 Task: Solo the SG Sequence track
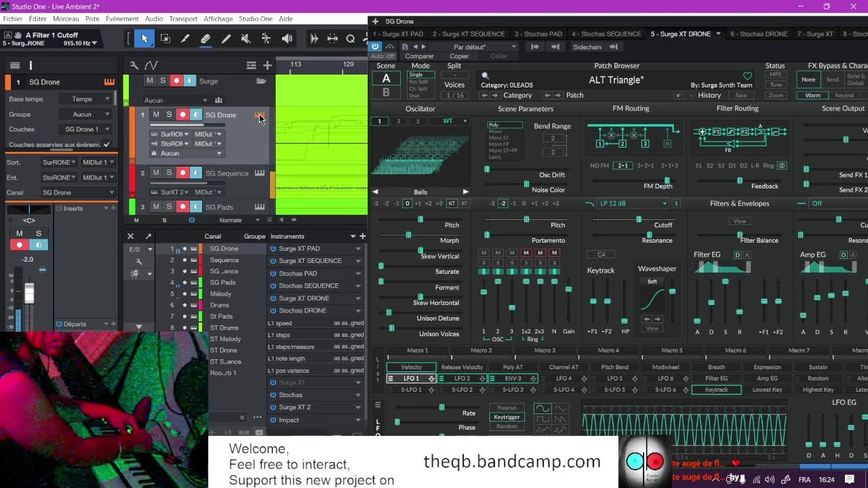click(x=169, y=173)
